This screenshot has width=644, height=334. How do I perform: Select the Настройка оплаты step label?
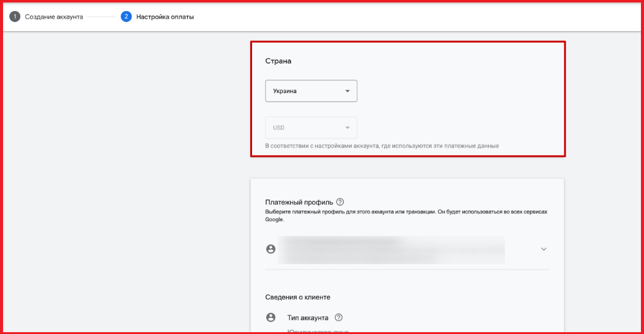coord(165,17)
